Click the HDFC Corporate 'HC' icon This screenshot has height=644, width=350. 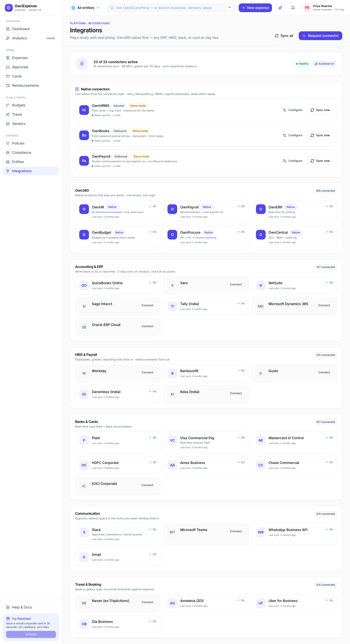click(84, 465)
